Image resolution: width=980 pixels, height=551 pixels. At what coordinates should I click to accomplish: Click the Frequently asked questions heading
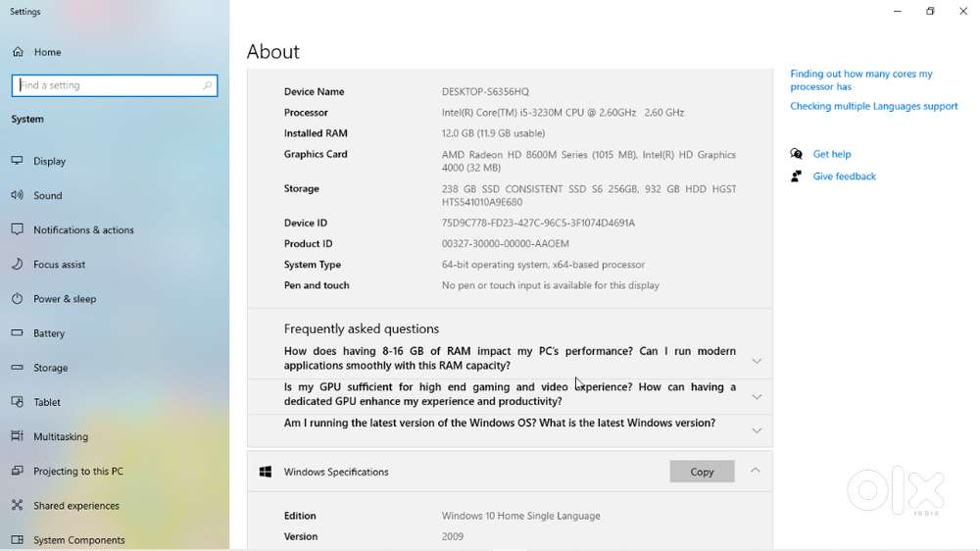click(362, 328)
